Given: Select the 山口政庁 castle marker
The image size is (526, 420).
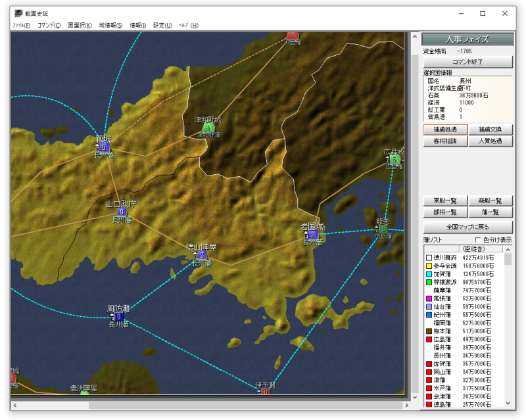Looking at the screenshot, I should point(122,212).
